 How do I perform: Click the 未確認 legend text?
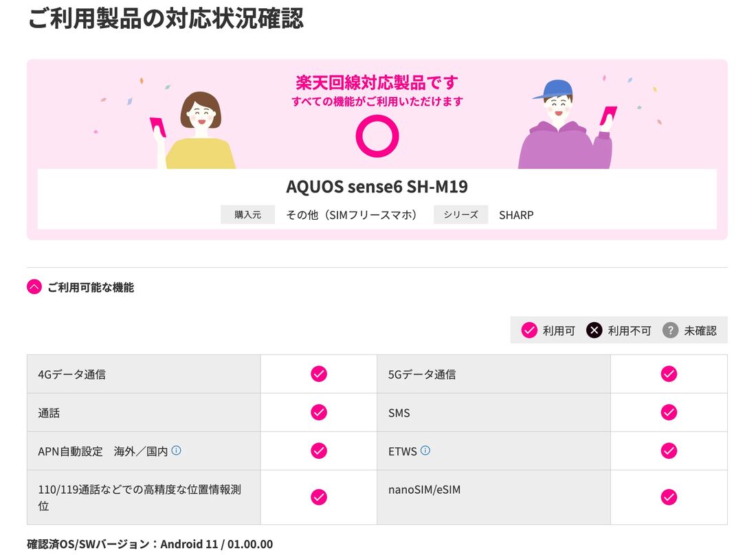700,331
